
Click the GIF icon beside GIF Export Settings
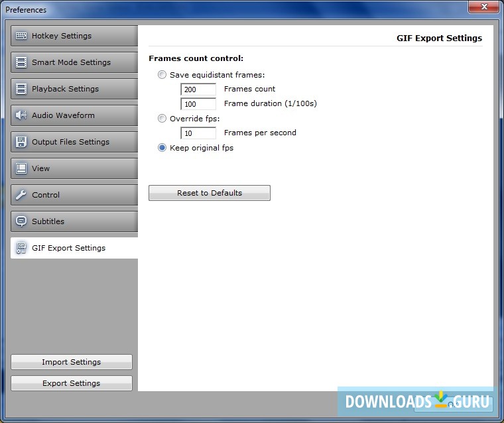[21, 248]
